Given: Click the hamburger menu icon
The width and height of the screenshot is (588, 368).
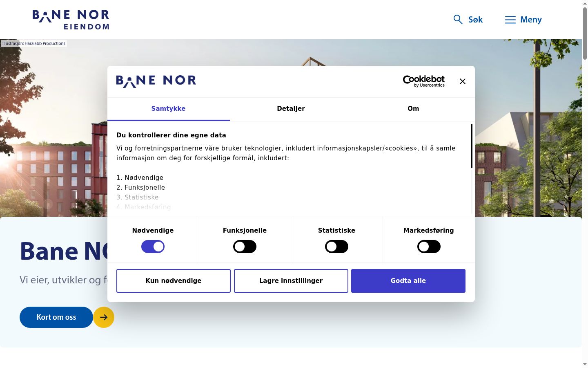Looking at the screenshot, I should click(x=510, y=20).
